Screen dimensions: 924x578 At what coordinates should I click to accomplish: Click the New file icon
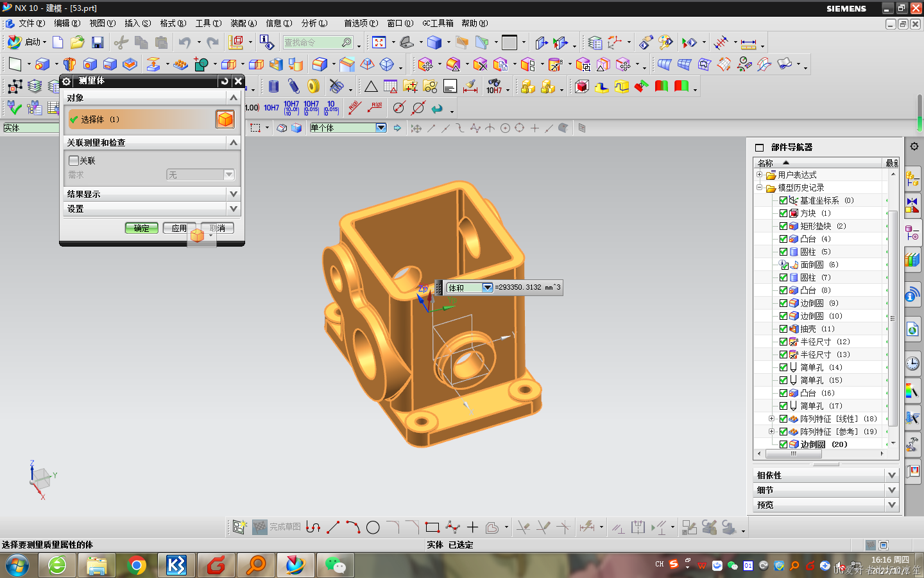pyautogui.click(x=58, y=42)
